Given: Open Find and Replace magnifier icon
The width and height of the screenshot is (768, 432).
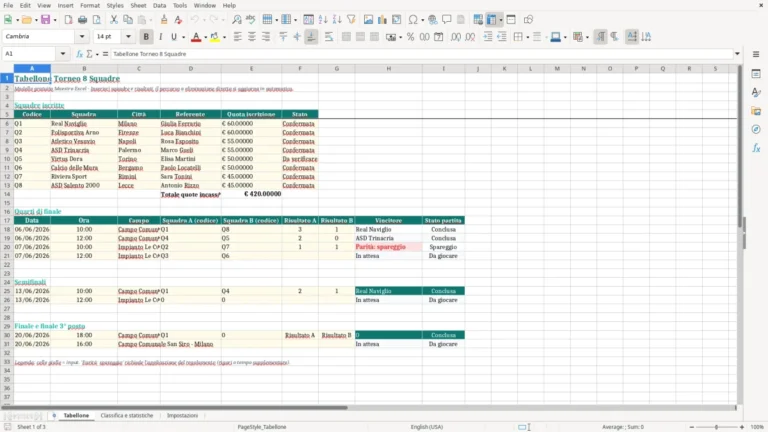Looking at the screenshot, I should pyautogui.click(x=237, y=20).
